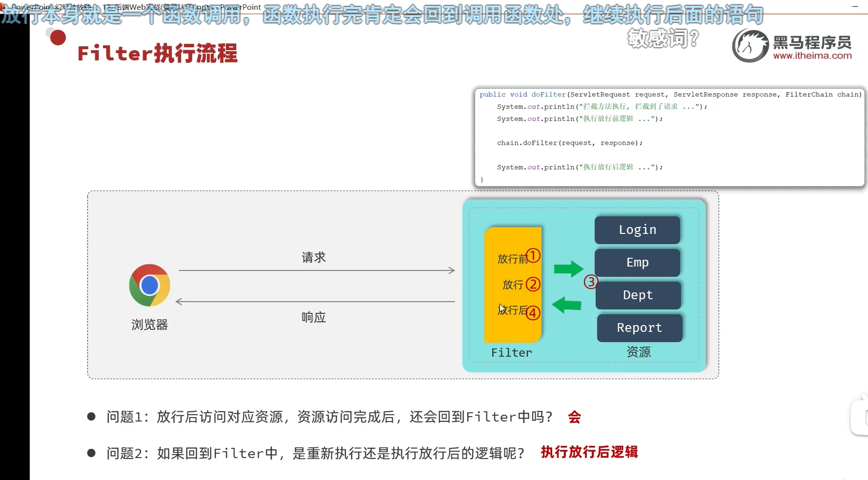868x480 pixels.
Task: Click the green left-pointing arrow
Action: 567,305
